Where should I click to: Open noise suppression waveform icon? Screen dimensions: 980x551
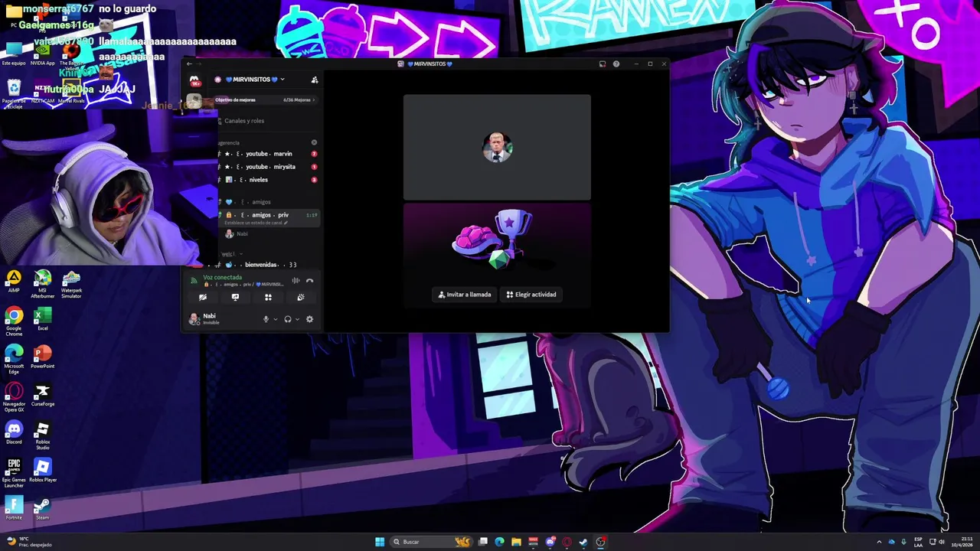point(296,281)
